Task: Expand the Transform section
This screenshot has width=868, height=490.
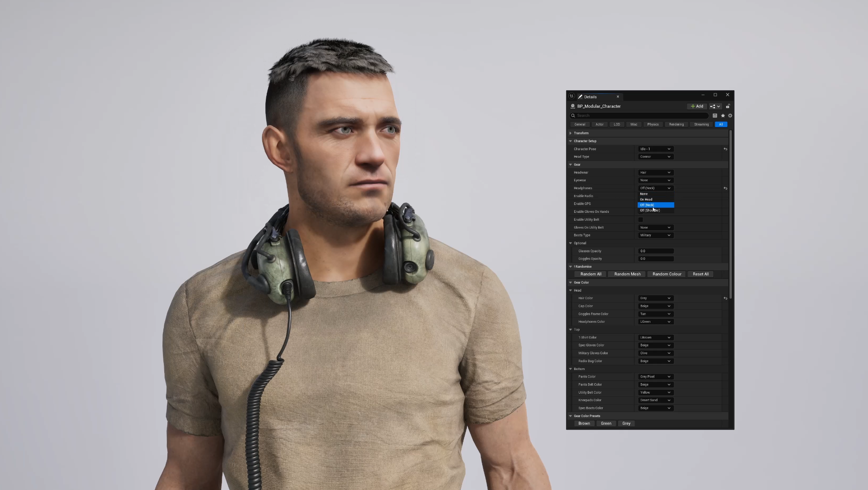Action: [x=571, y=133]
